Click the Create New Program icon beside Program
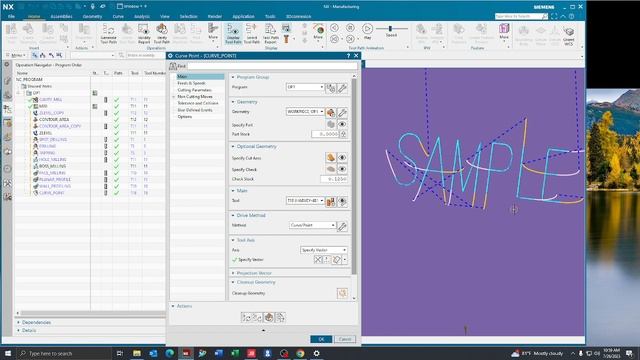The height and width of the screenshot is (360, 640). coord(331,88)
